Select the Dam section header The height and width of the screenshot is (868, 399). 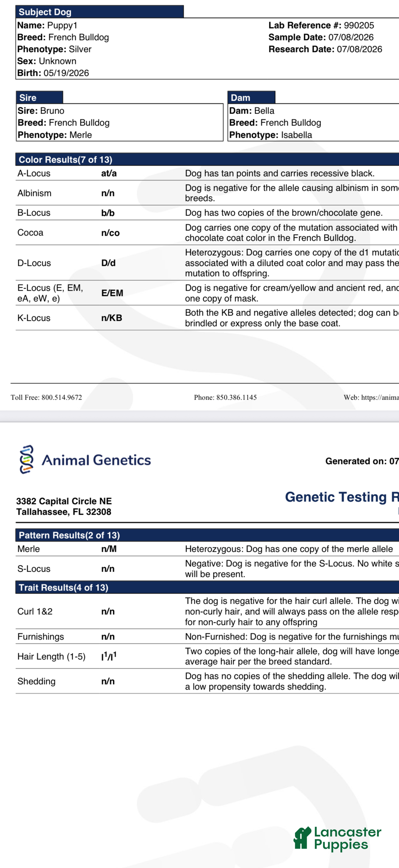point(251,97)
